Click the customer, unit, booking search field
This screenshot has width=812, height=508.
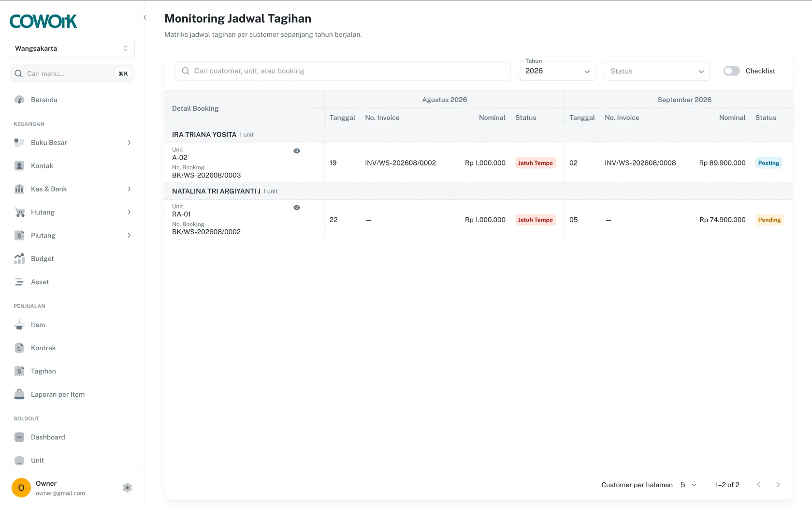coord(342,71)
